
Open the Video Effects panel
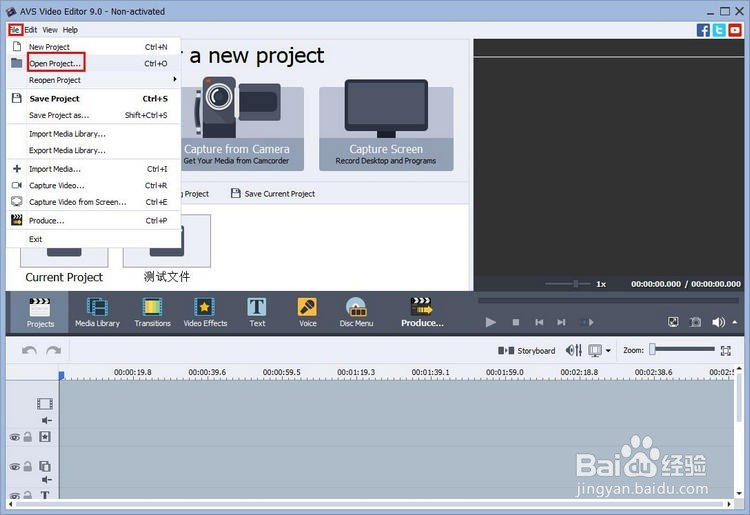tap(205, 312)
